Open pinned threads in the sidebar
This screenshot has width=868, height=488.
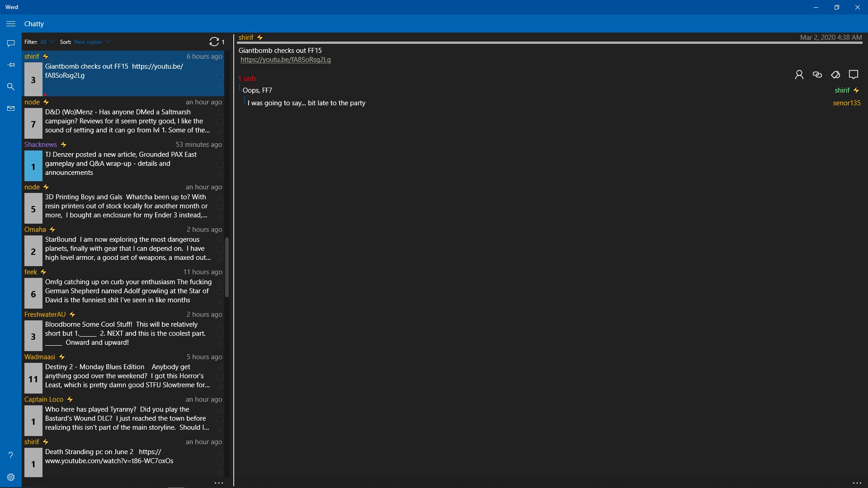point(11,65)
